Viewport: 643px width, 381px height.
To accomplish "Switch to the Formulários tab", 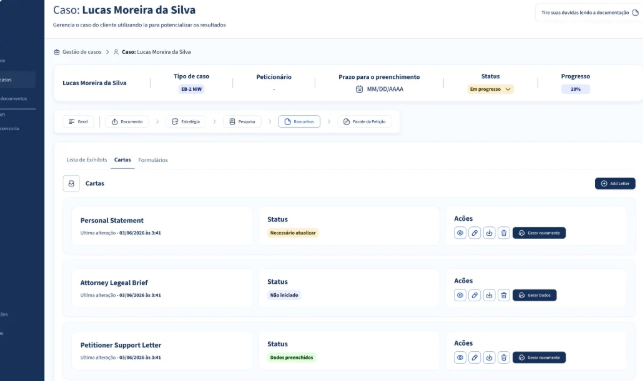I will 153,160.
